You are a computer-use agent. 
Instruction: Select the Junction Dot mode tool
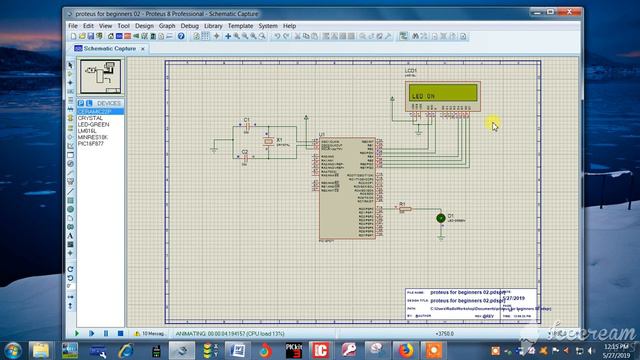(70, 83)
